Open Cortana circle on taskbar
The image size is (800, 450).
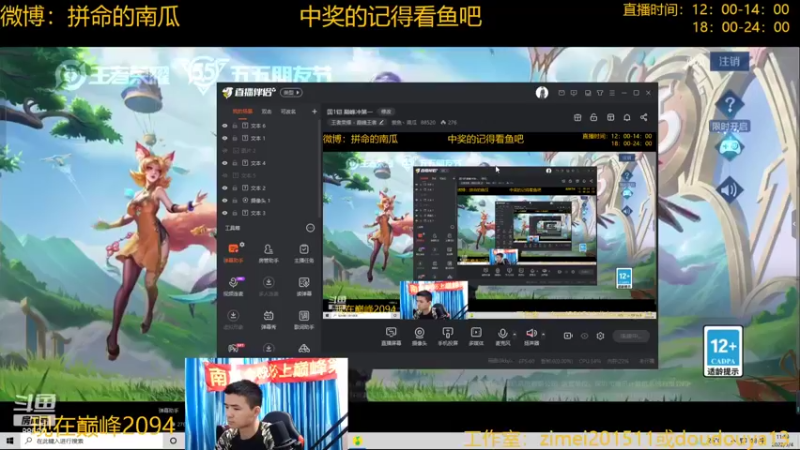173,440
